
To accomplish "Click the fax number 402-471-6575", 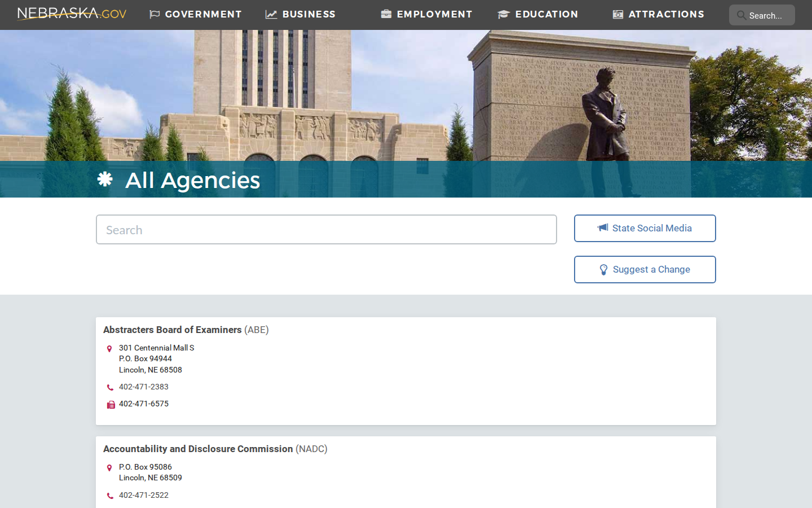I will pyautogui.click(x=144, y=404).
